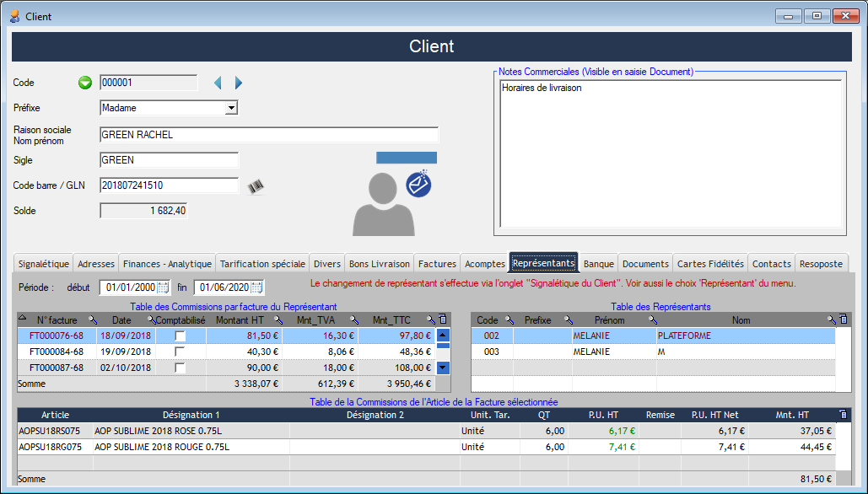Select invoice row FT000087-68
The image size is (868, 494).
226,368
